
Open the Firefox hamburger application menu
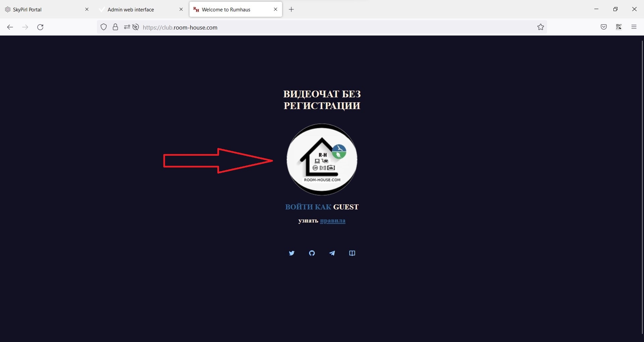coord(634,27)
